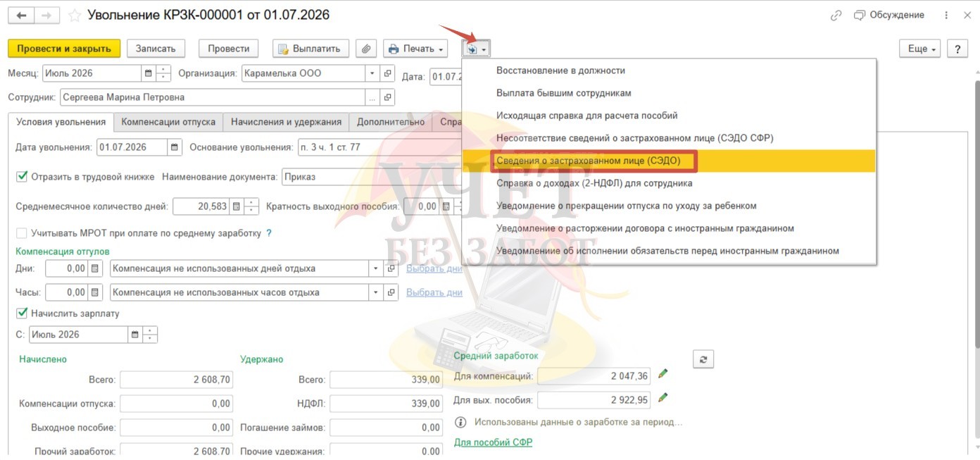
Task: Click the back navigation arrow
Action: [x=22, y=15]
